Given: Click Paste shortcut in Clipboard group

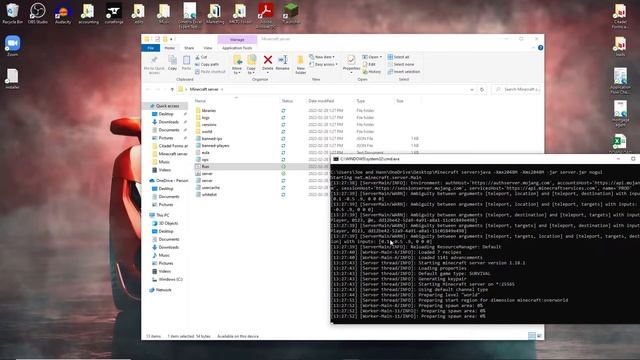Looking at the screenshot, I should (x=210, y=72).
